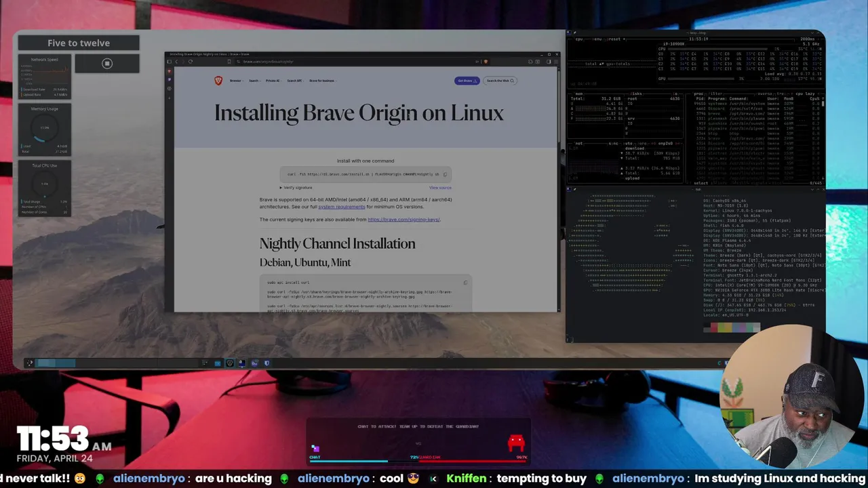Click the Five to twelve clock widget
Viewport: 868px width, 488px height.
(x=79, y=43)
